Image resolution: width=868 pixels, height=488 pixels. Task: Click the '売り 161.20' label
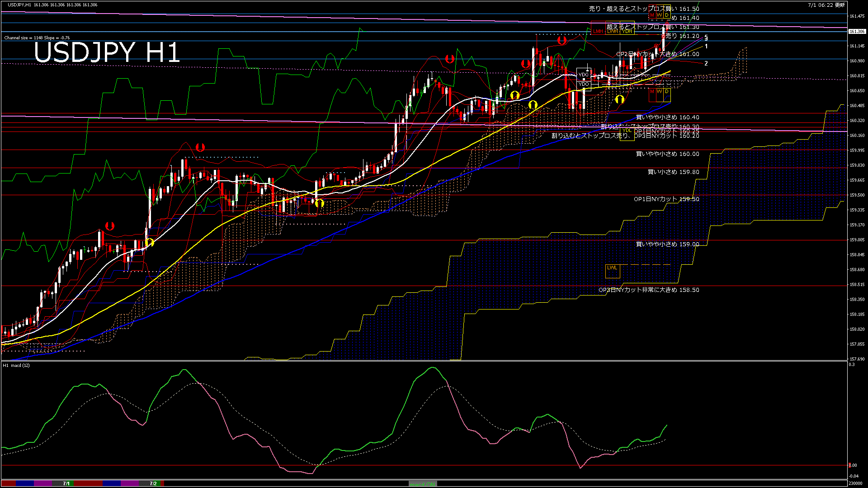pos(682,36)
